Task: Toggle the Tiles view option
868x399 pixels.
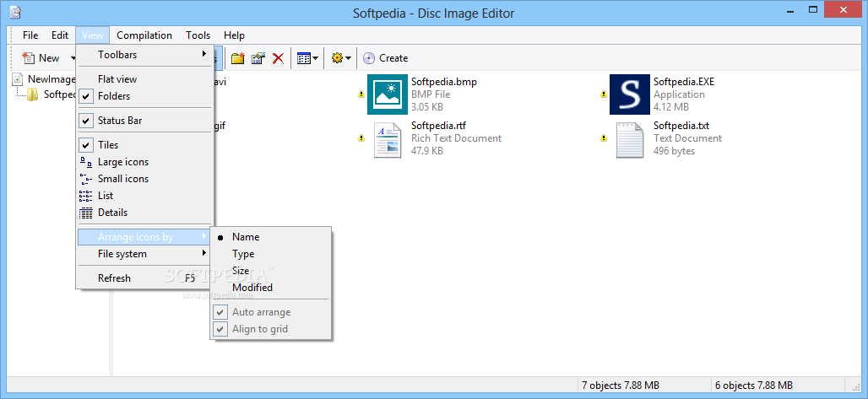Action: pos(145,145)
